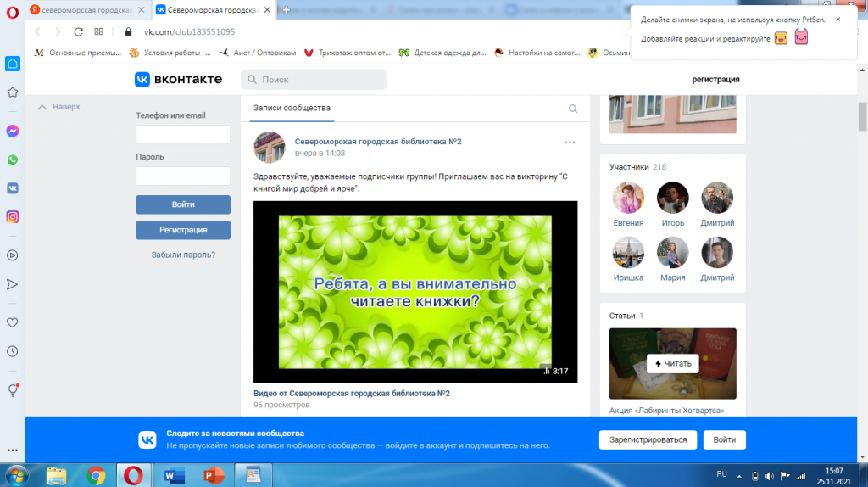Open VK messenger in Opera sidebar

(12, 188)
